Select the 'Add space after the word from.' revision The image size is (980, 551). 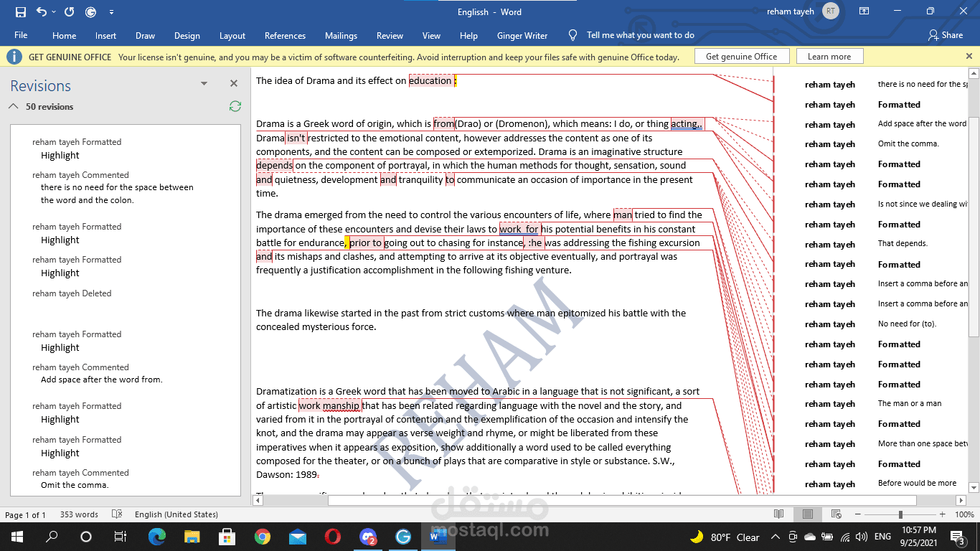click(102, 380)
